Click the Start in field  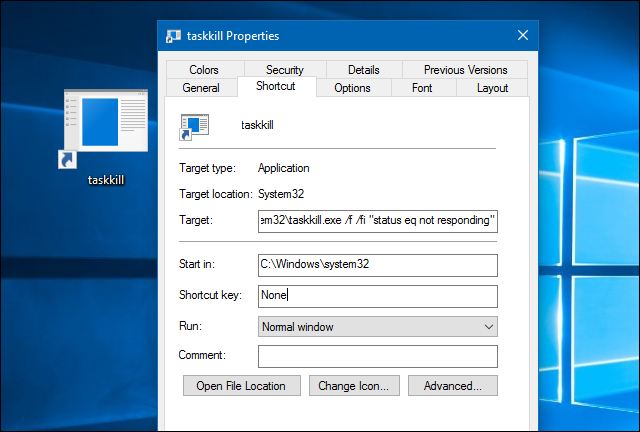click(x=378, y=265)
